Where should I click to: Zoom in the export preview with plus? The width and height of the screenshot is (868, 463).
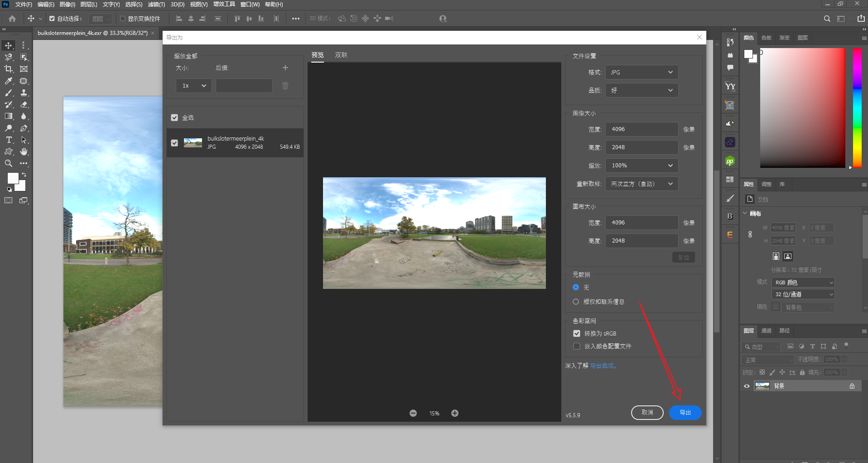(455, 413)
